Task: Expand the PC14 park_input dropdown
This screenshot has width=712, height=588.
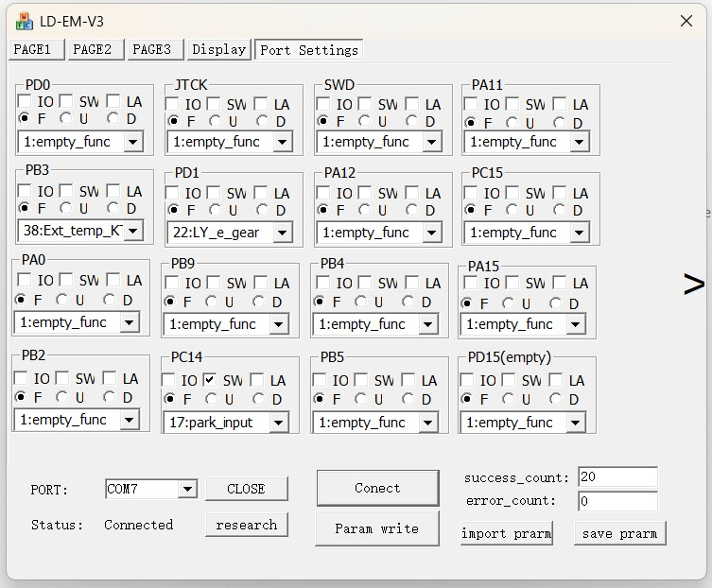Action: coord(278,423)
